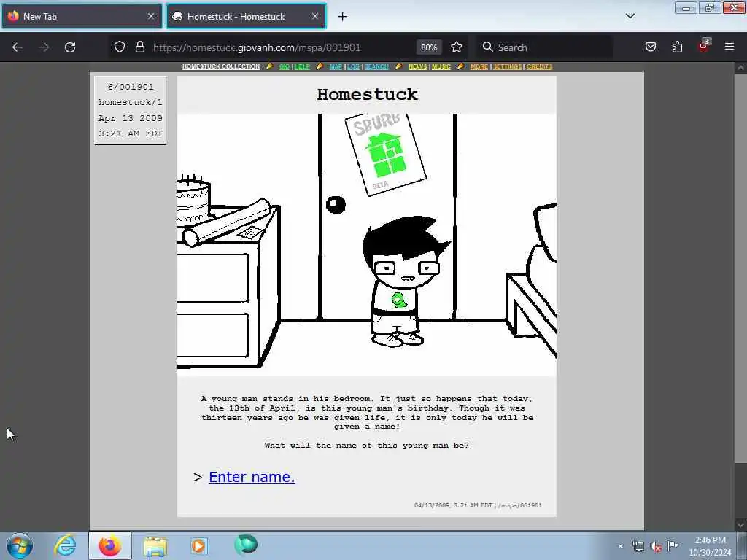Open a new tab with the plus button

pyautogui.click(x=343, y=17)
